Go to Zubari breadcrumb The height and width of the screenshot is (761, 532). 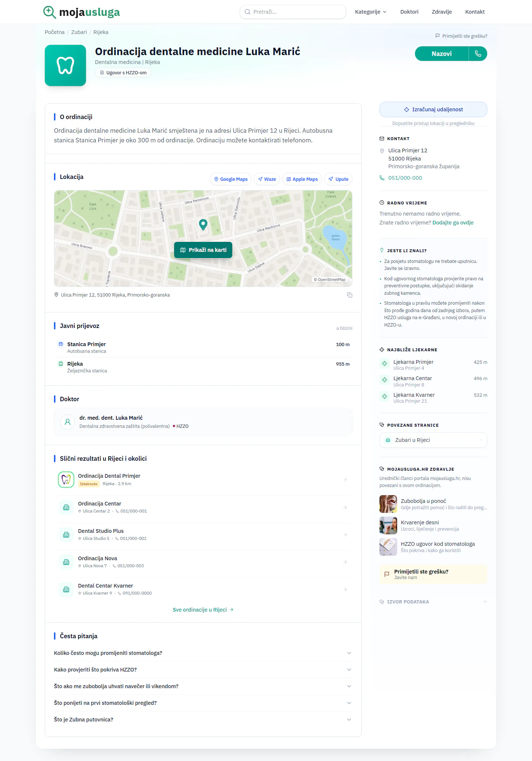point(79,32)
